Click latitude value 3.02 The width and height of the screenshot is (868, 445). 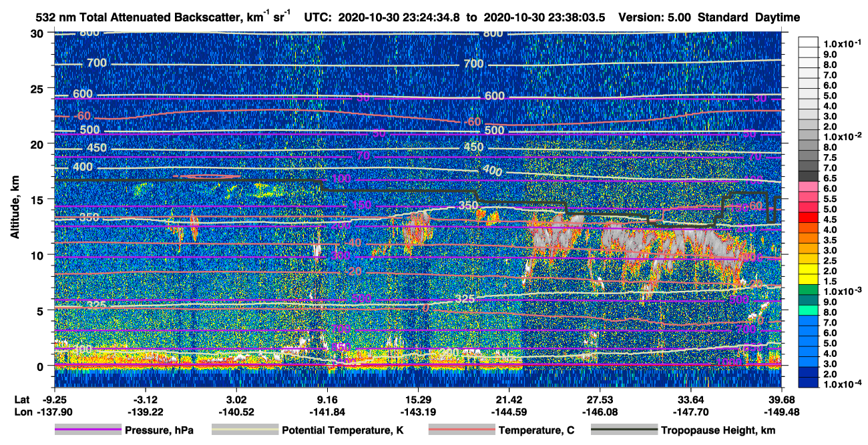[x=236, y=399]
